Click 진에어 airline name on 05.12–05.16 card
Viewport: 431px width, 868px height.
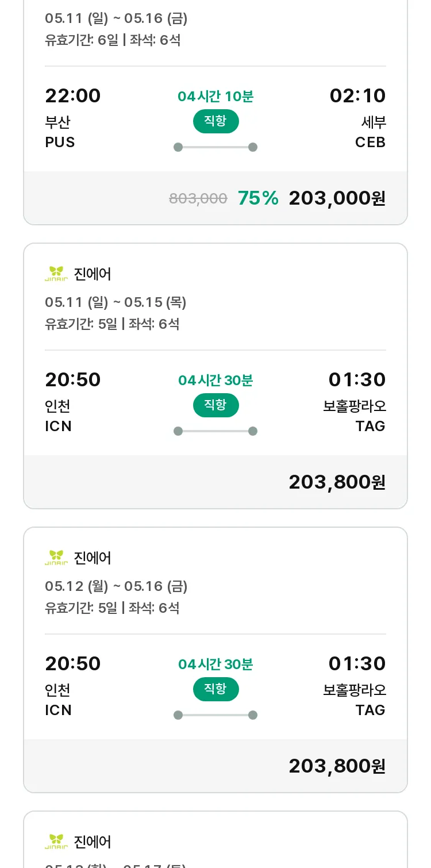coord(93,558)
